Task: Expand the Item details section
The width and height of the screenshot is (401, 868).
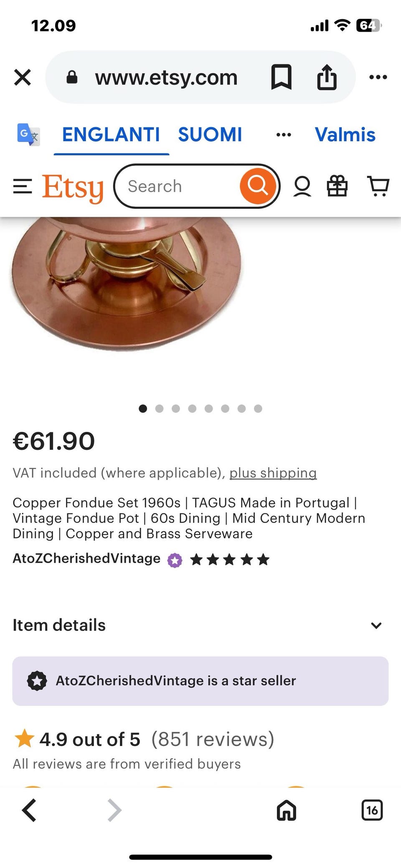Action: (200, 625)
